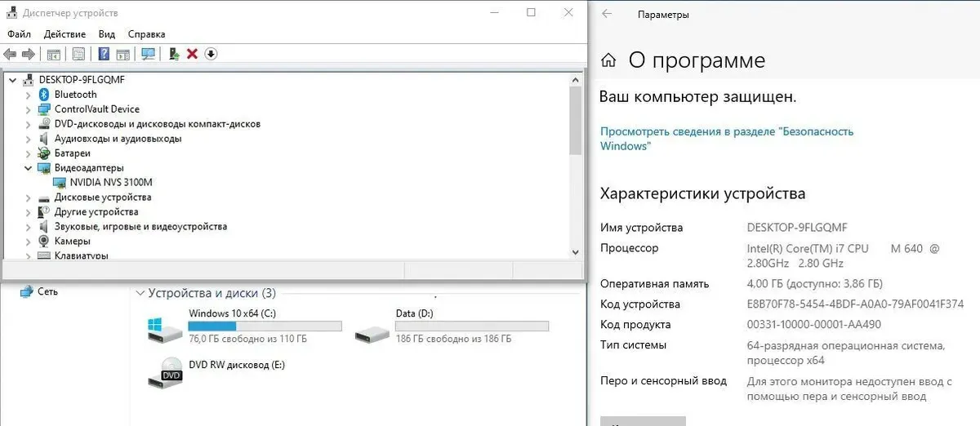Expand the Bluetooth device category

point(29,95)
